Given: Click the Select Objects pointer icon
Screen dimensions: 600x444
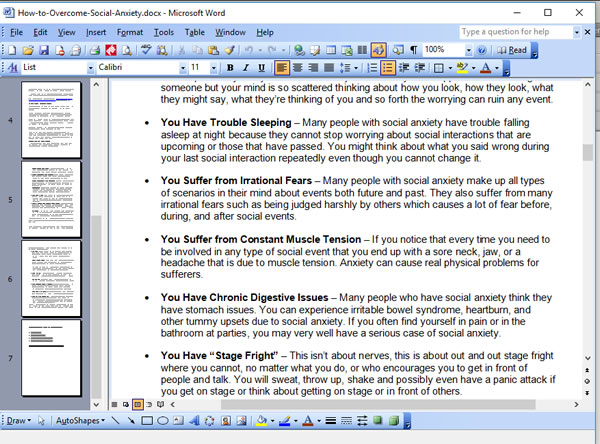Looking at the screenshot, I should coord(41,421).
